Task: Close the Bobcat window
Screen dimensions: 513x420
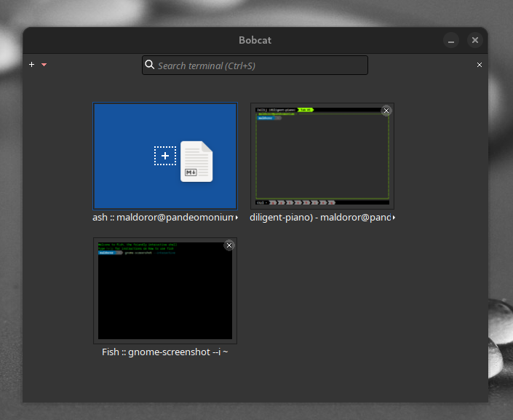Action: pyautogui.click(x=475, y=41)
